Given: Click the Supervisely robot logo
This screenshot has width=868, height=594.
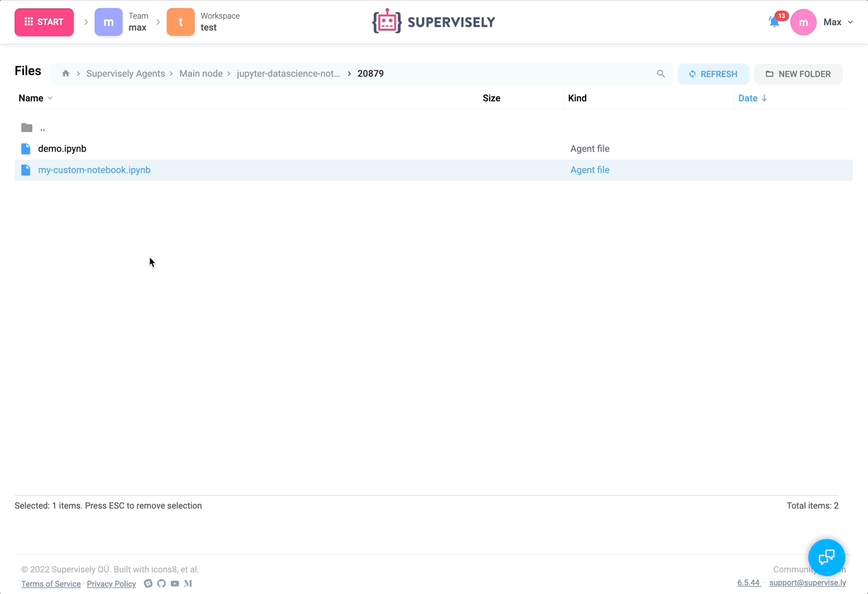Looking at the screenshot, I should pos(386,21).
